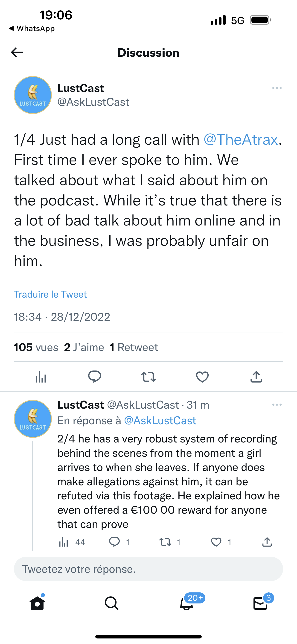Like the 2/4 reply tweet
The image size is (297, 644).
click(216, 542)
